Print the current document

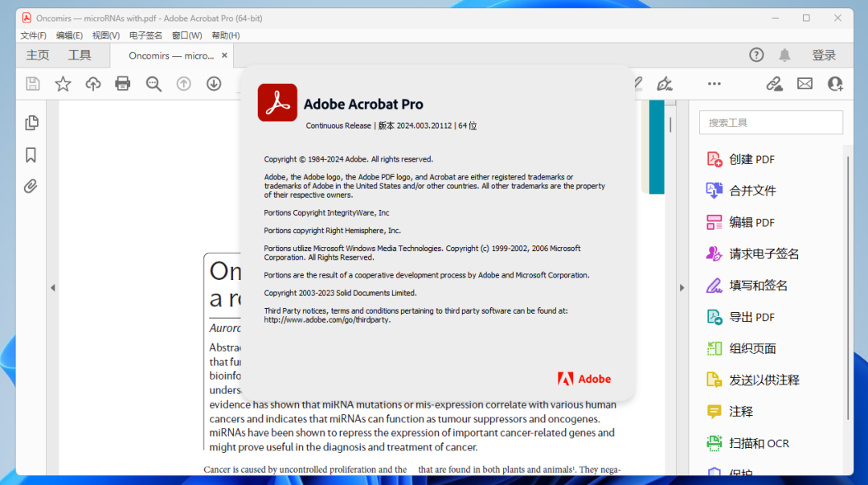click(x=122, y=84)
